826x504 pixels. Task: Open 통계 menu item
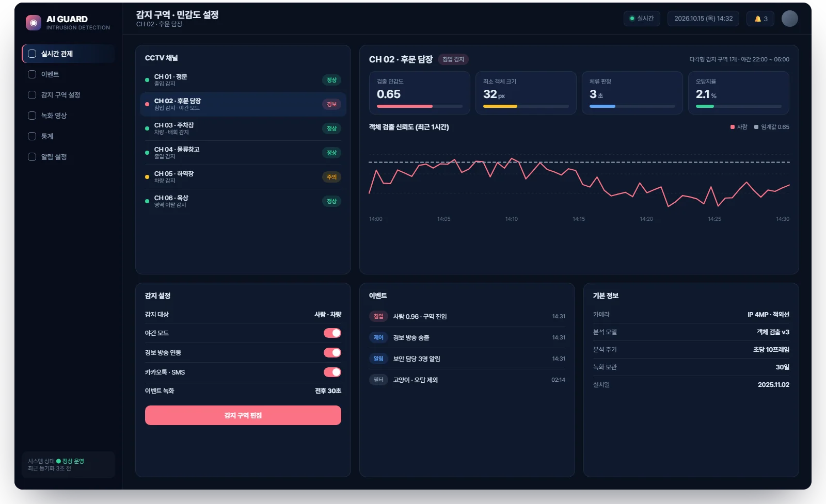point(68,136)
